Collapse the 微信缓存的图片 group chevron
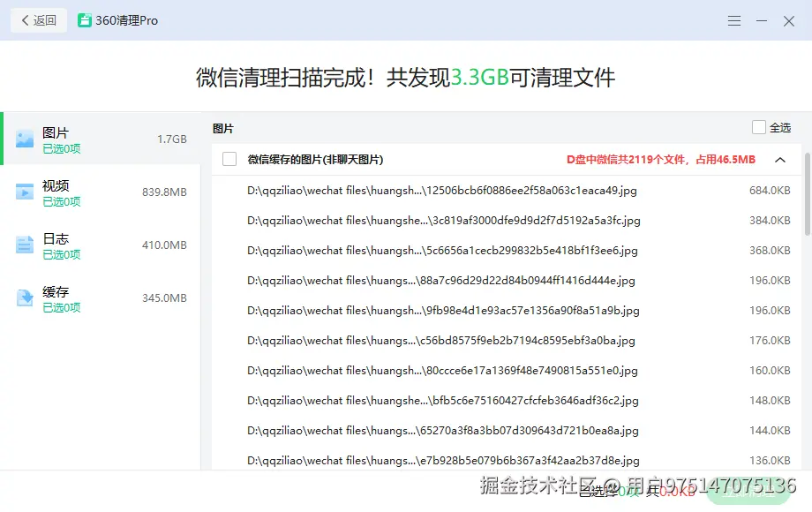This screenshot has width=812, height=512. click(x=780, y=160)
